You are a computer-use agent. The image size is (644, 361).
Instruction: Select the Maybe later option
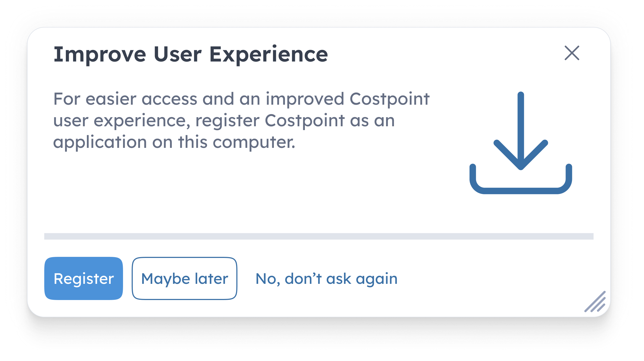coord(185,278)
